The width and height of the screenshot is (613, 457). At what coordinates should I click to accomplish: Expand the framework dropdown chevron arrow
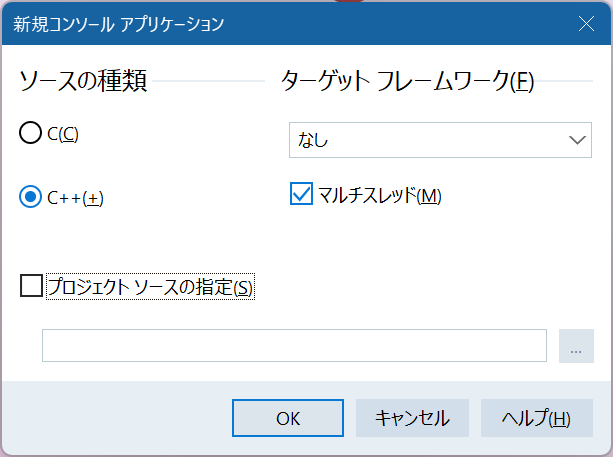click(577, 141)
